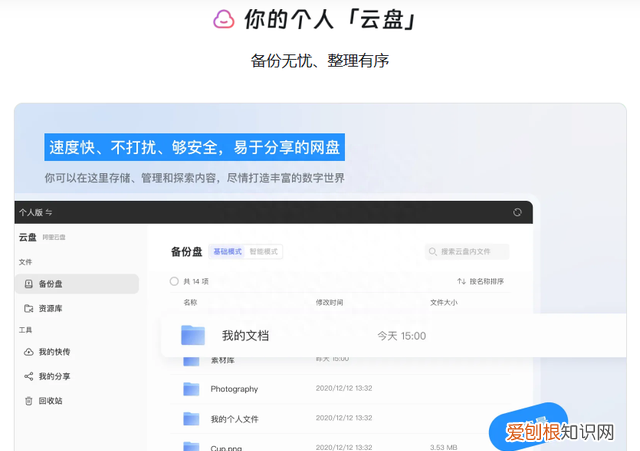640x451 pixels.
Task: Open the 按名称排序 sort option
Action: point(480,281)
